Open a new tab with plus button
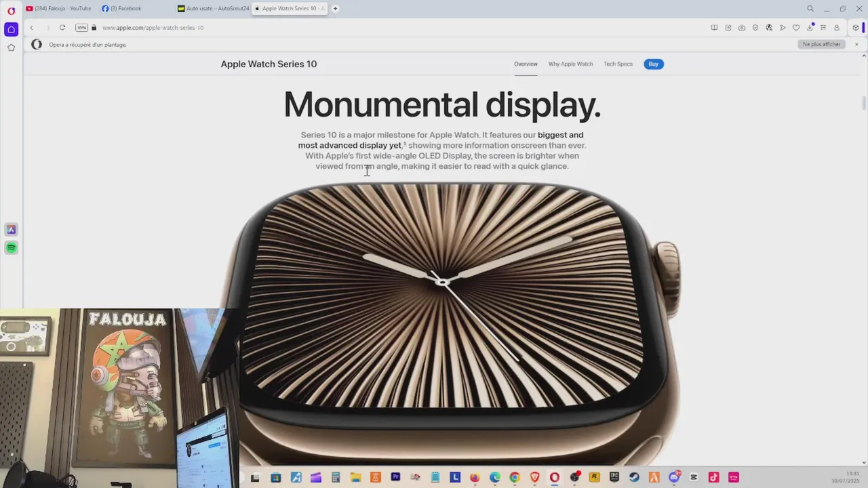This screenshot has width=868, height=488. 335,9
